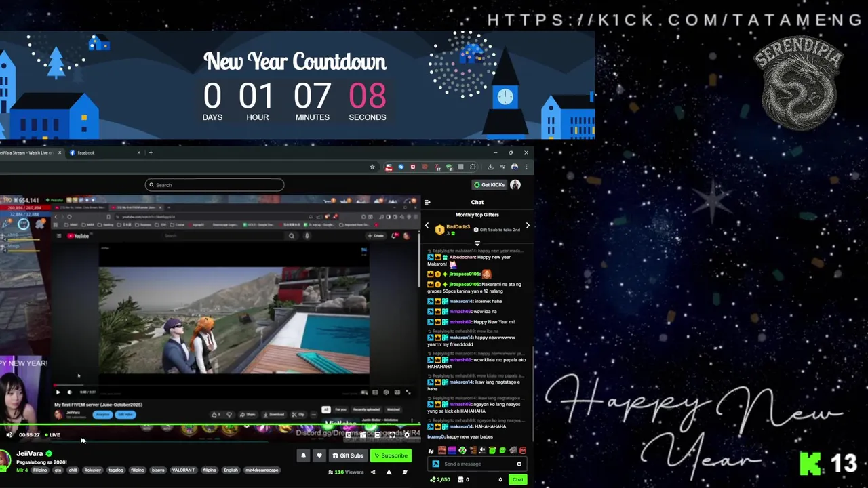Select the mir4dreamscape stream tag
Screen dimensions: 868x488
tap(262, 470)
